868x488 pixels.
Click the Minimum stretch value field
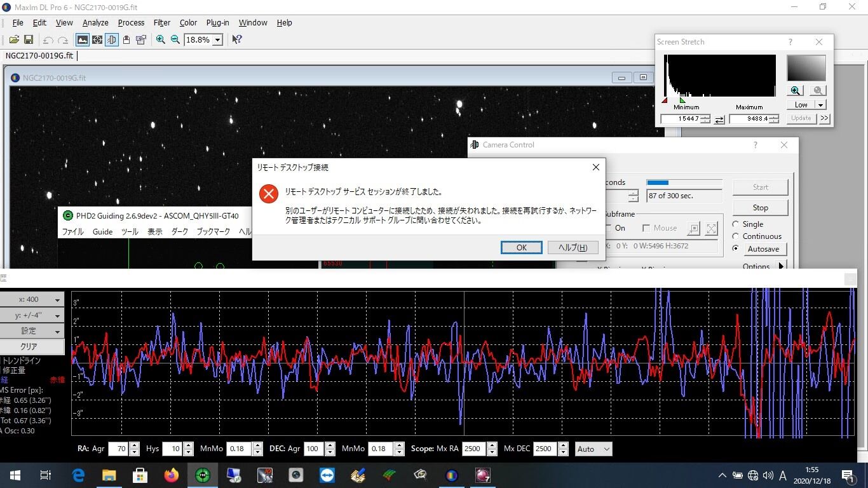(x=680, y=119)
